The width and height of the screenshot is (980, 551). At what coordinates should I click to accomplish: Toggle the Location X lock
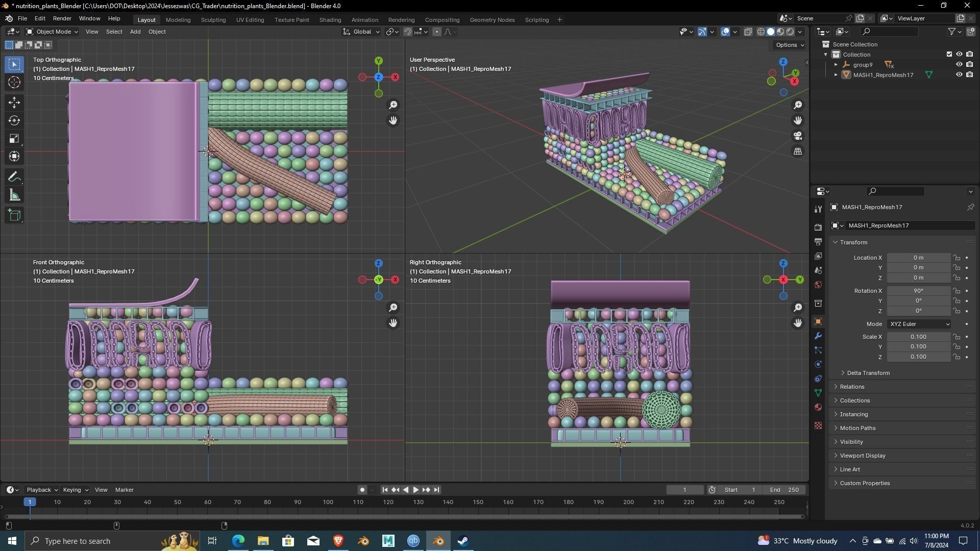[957, 258]
